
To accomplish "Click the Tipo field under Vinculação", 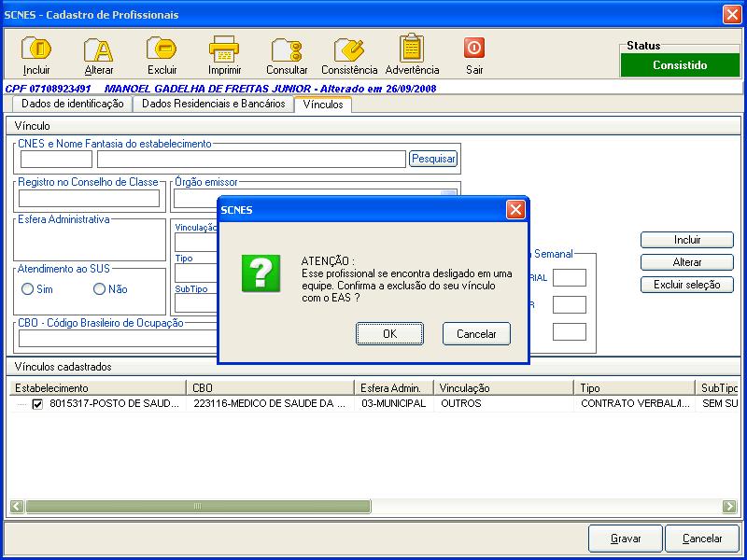I will coord(196,273).
